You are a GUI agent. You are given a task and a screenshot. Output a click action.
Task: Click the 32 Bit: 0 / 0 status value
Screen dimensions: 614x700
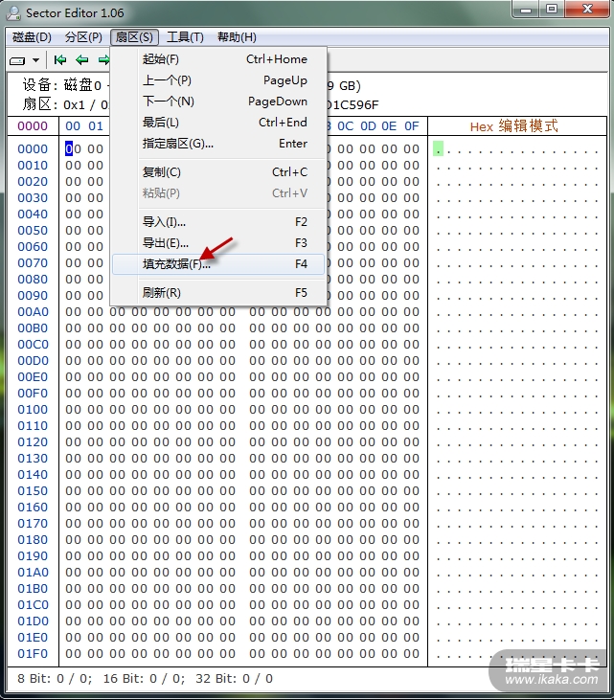click(235, 679)
